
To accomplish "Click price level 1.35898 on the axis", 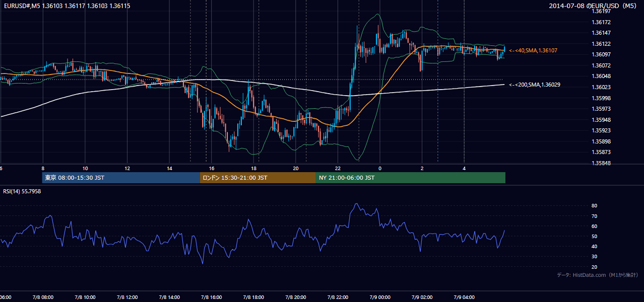I will [601, 141].
